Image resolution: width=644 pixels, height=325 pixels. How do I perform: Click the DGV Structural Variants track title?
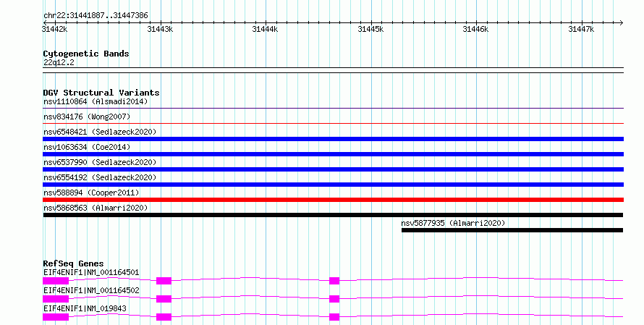(x=101, y=93)
